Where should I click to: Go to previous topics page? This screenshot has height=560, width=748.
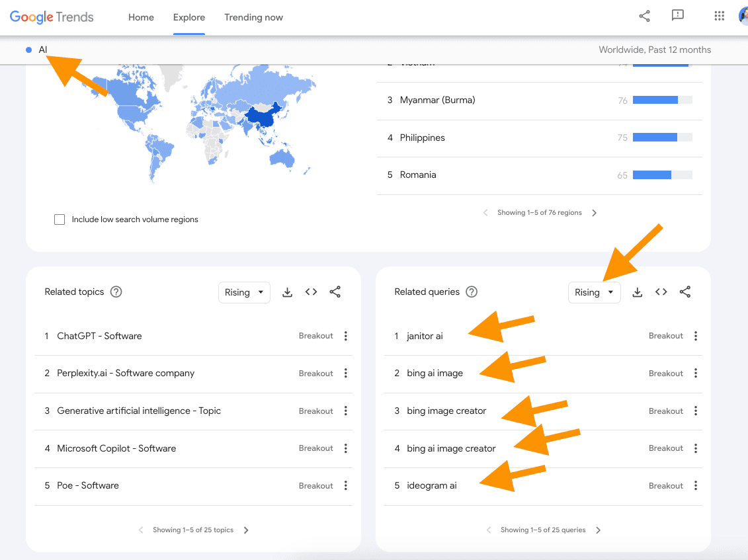click(x=141, y=530)
